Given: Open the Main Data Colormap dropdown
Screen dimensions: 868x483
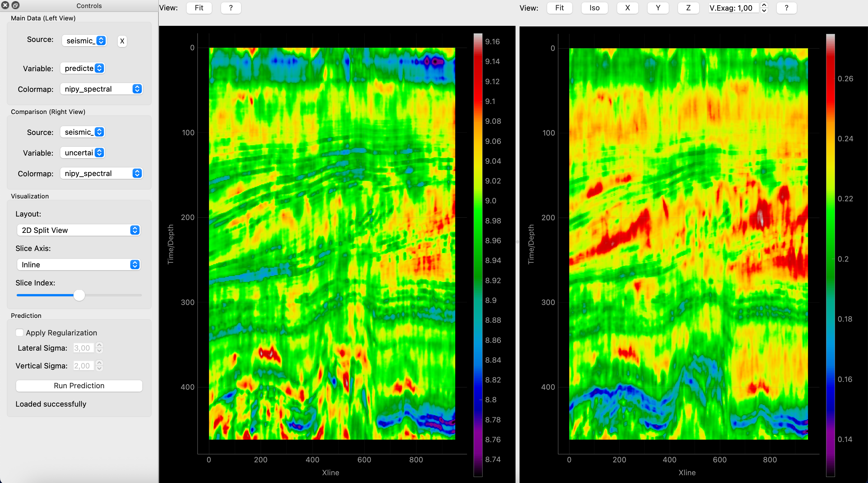Looking at the screenshot, I should [101, 89].
